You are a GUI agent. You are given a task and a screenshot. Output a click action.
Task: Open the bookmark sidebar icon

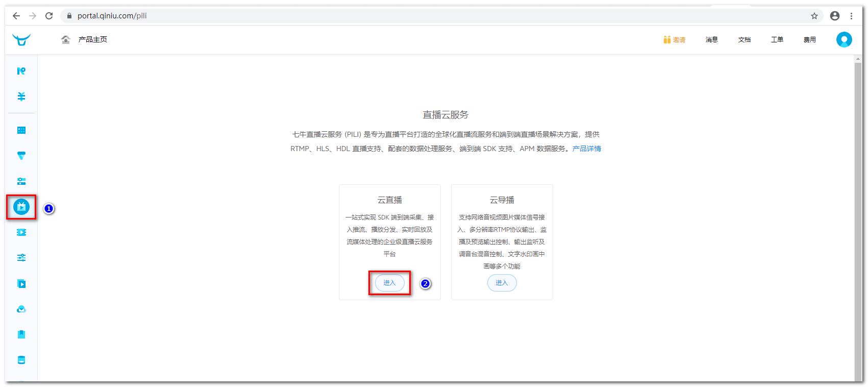[21, 334]
